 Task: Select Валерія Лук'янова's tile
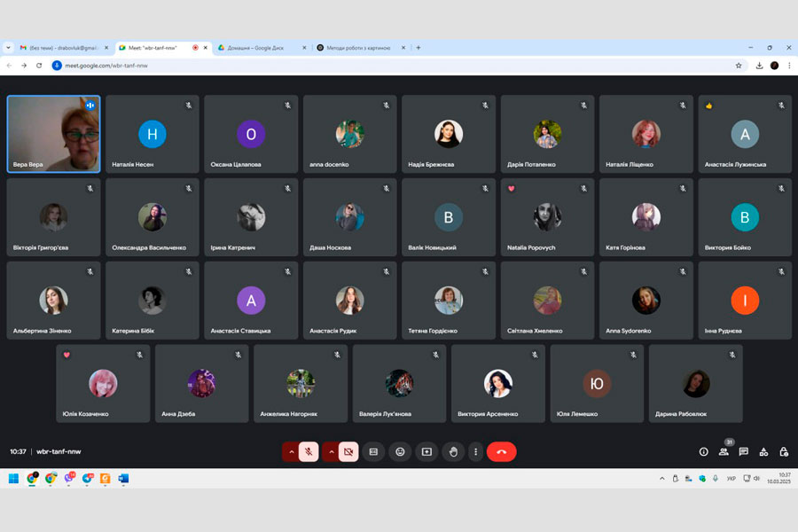[x=399, y=383]
